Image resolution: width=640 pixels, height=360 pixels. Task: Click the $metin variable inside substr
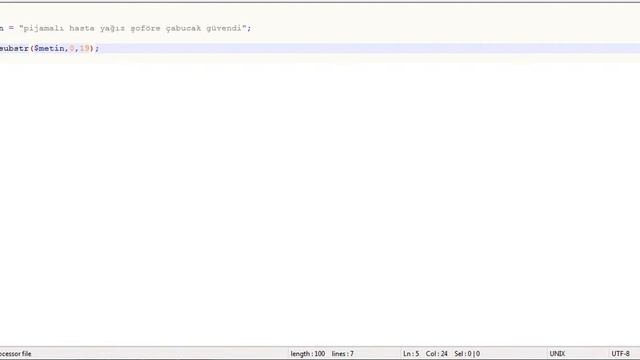click(49, 49)
